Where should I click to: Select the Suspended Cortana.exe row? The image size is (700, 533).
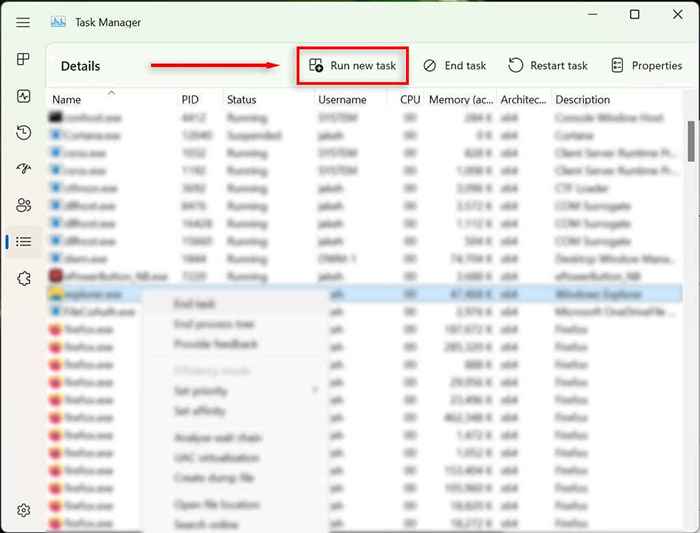(x=364, y=135)
